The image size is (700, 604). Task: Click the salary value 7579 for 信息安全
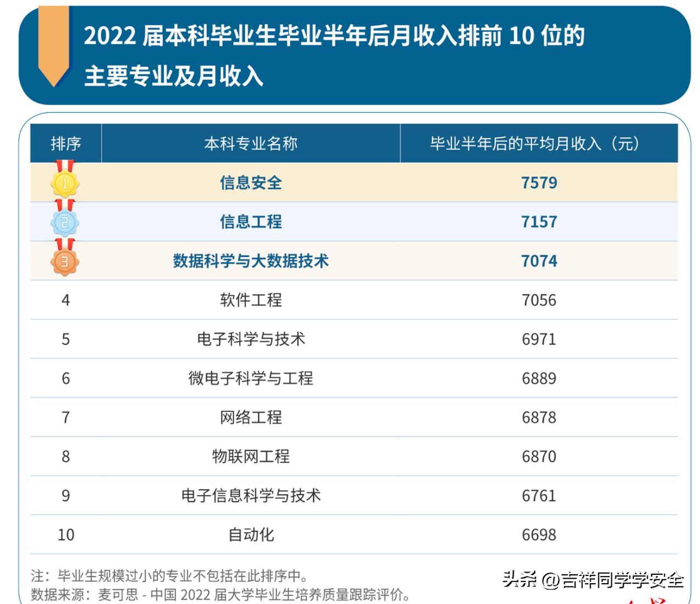tap(542, 183)
